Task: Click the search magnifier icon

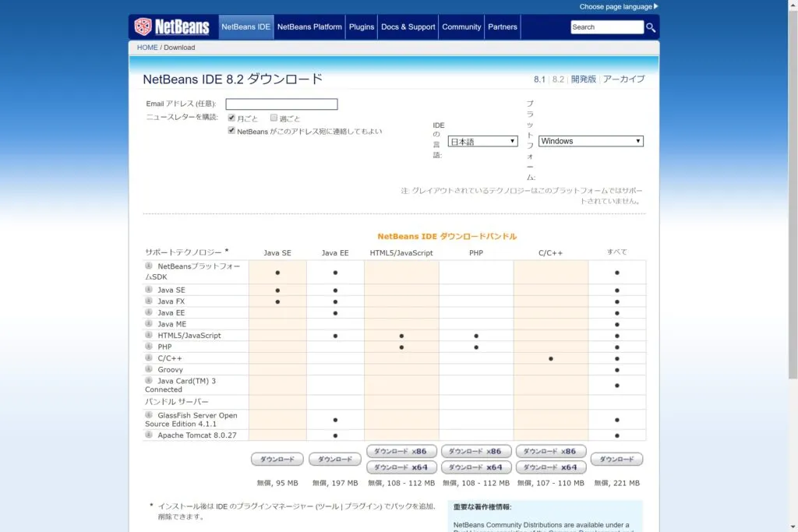Action: click(x=651, y=27)
